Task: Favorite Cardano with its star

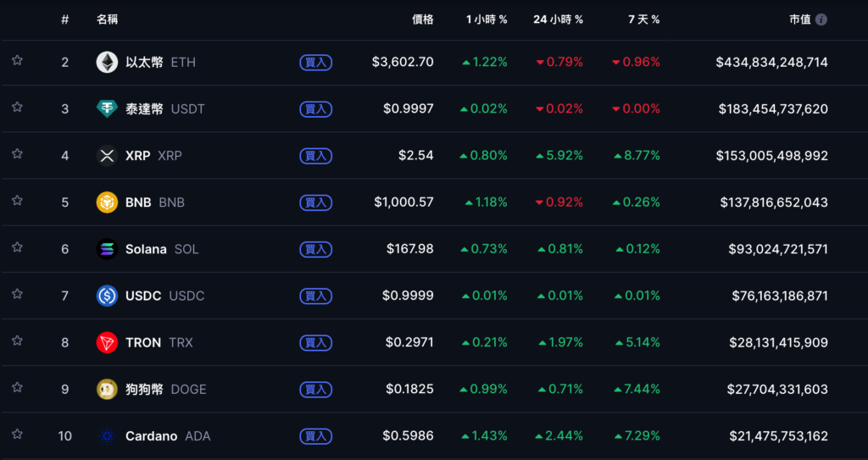Action: click(17, 435)
